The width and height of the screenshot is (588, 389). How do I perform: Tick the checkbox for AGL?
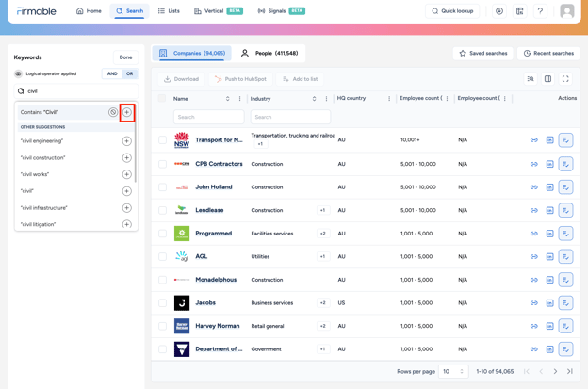point(162,257)
